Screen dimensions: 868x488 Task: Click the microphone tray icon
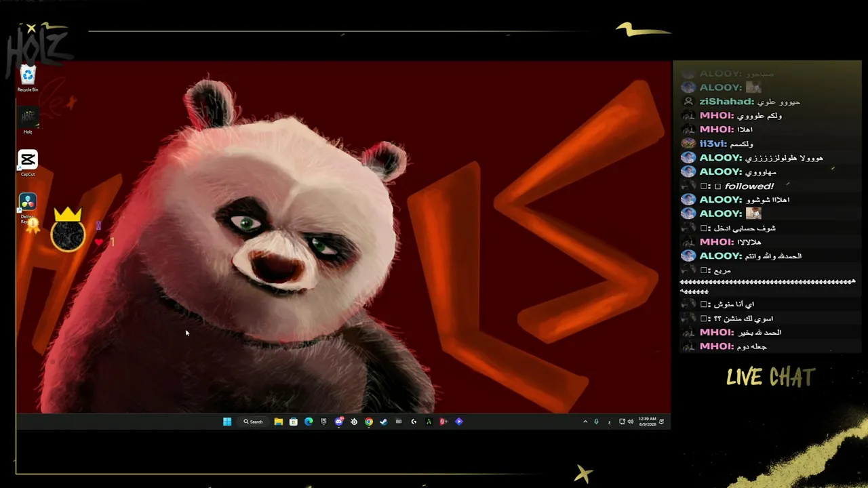click(596, 422)
